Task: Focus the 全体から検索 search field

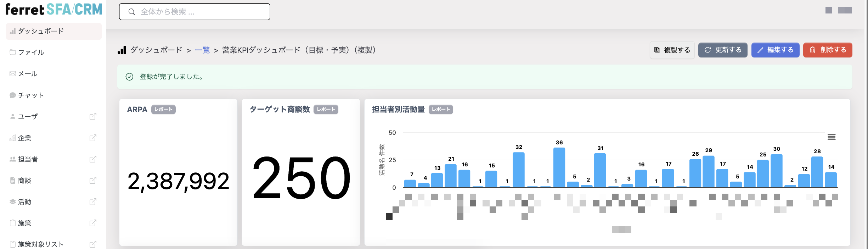Action: point(195,12)
